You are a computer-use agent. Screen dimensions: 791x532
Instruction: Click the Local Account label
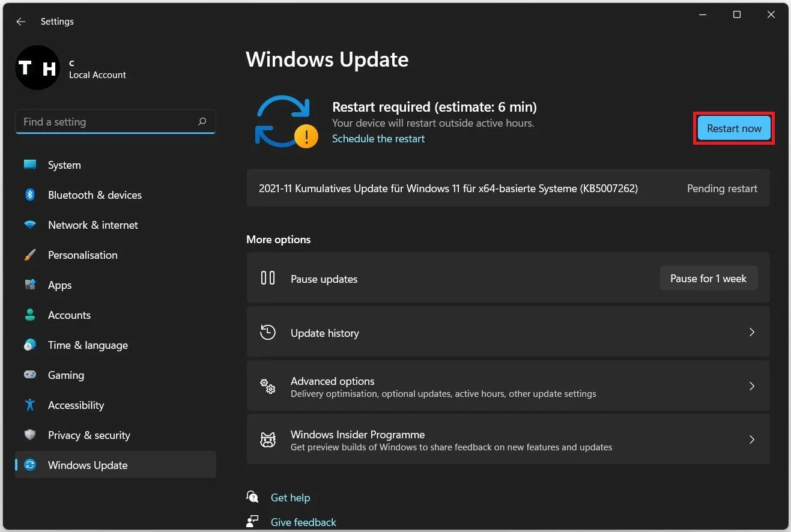click(97, 75)
